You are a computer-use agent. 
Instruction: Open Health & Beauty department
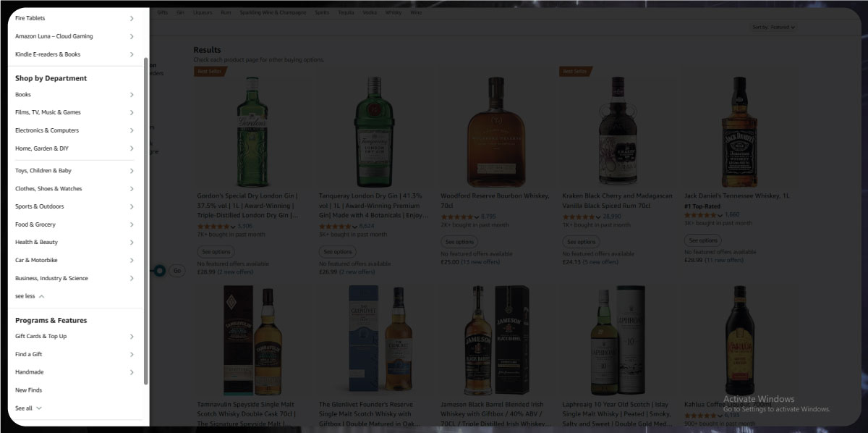coord(75,242)
